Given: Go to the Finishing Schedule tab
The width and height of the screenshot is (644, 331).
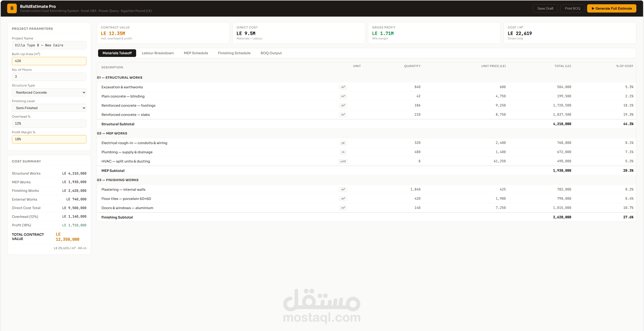Looking at the screenshot, I should (x=234, y=53).
